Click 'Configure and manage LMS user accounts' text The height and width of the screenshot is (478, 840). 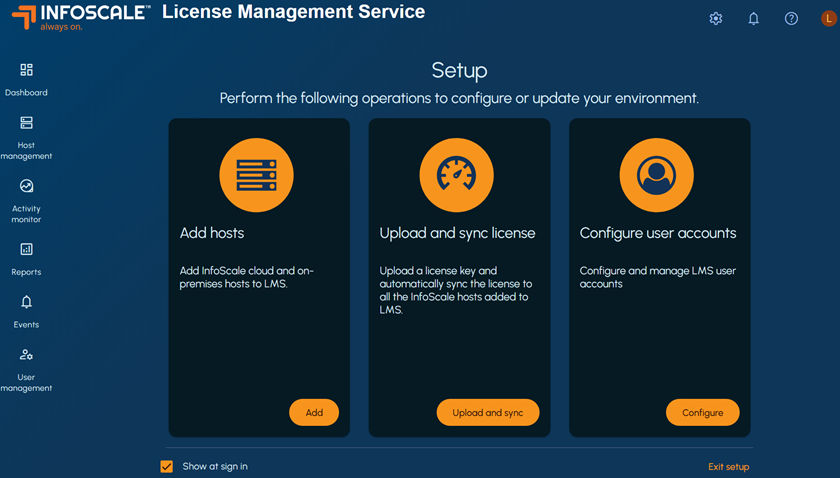point(658,277)
